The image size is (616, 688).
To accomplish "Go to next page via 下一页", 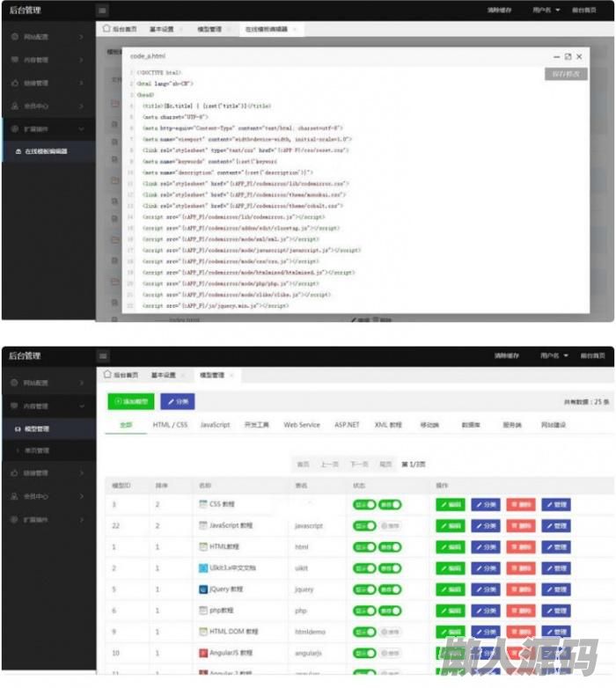I will 359,465.
